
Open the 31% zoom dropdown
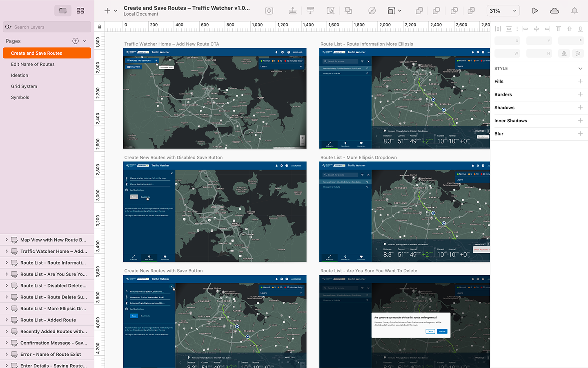pos(503,11)
